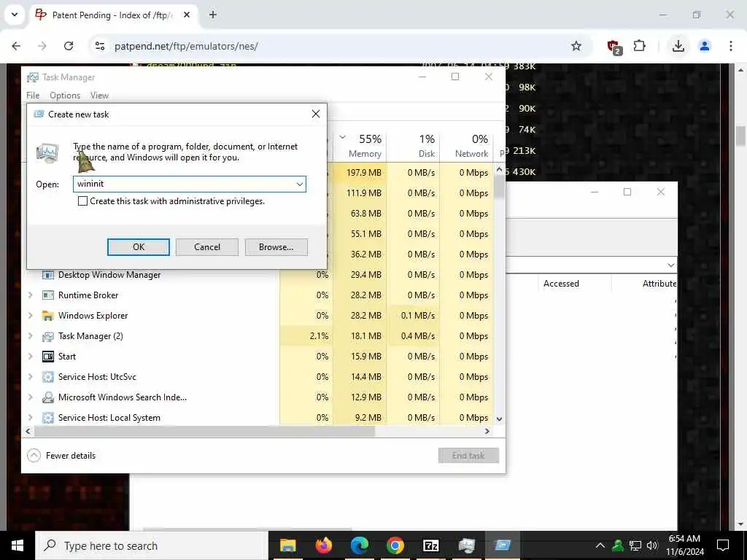Open the notification center icon
The width and height of the screenshot is (747, 560).
click(x=723, y=545)
